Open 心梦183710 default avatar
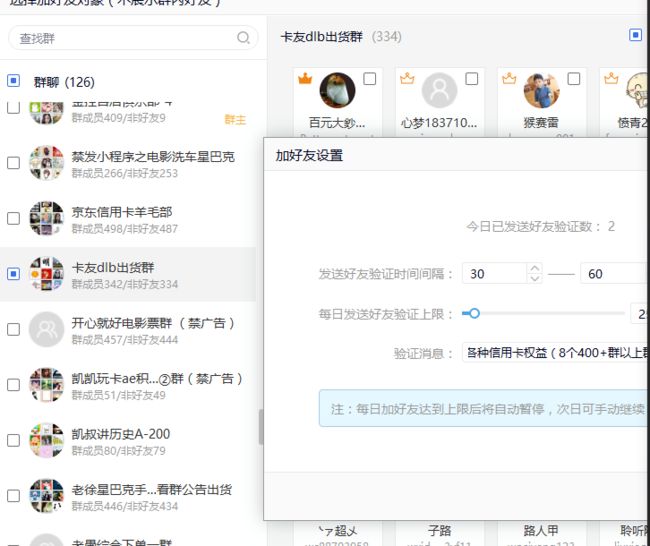This screenshot has height=546, width=650. tap(439, 90)
